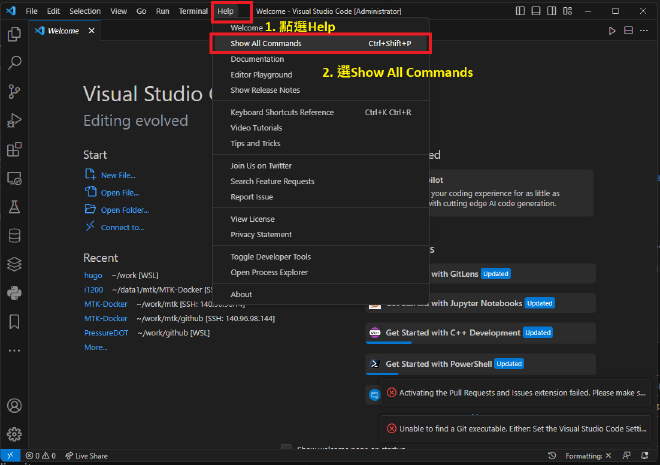Choose Show All Commands from Help menu
This screenshot has width=660, height=465.
click(321, 43)
